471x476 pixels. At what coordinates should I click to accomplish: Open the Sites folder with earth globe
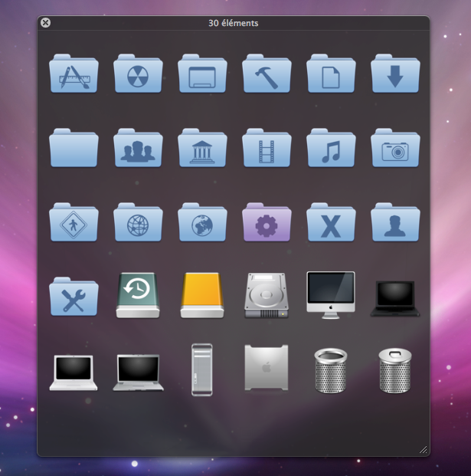pos(202,222)
